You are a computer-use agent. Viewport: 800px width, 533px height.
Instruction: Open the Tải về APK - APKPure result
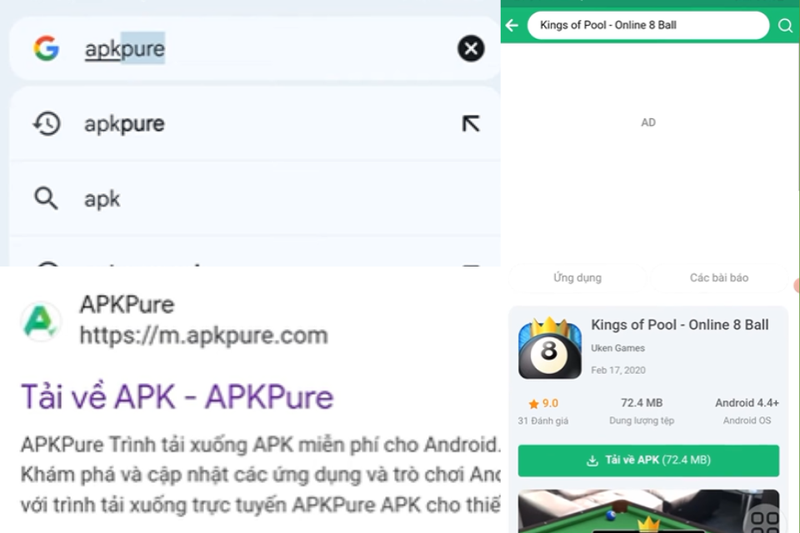[177, 397]
